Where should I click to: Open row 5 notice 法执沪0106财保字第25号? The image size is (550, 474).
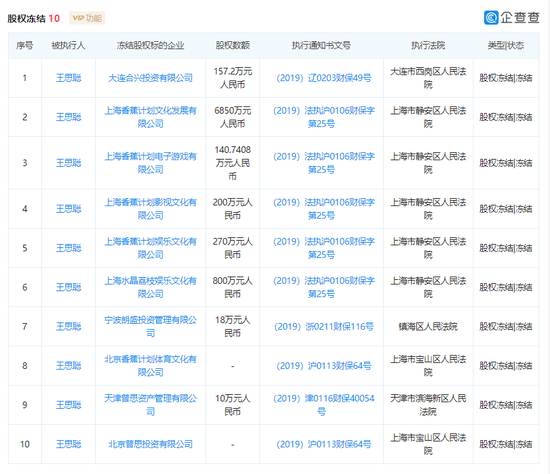[323, 248]
